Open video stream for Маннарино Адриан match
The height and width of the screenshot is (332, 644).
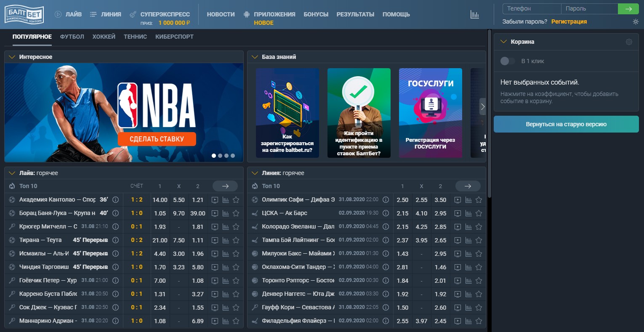[215, 321]
